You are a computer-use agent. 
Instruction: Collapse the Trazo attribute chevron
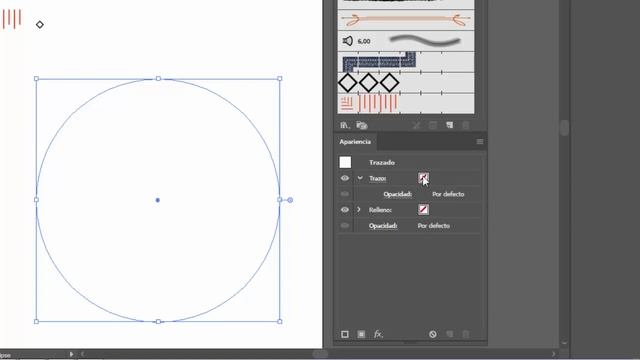click(x=360, y=178)
